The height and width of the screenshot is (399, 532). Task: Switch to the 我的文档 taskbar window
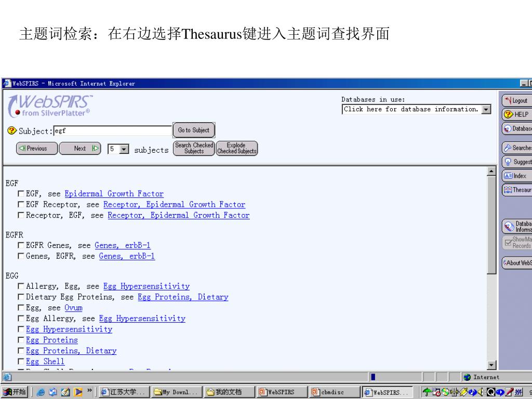click(x=230, y=392)
